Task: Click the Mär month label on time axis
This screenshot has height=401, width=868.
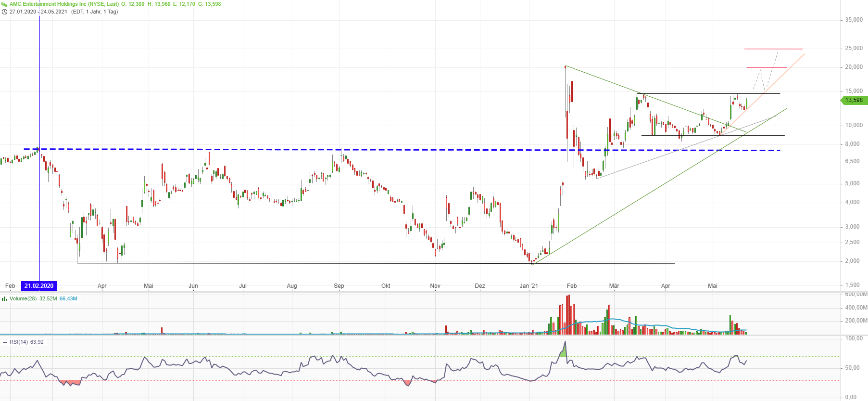Action: pos(614,286)
